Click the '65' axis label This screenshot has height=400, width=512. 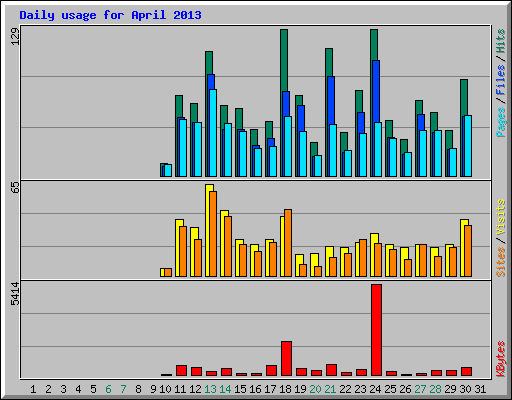(x=15, y=187)
